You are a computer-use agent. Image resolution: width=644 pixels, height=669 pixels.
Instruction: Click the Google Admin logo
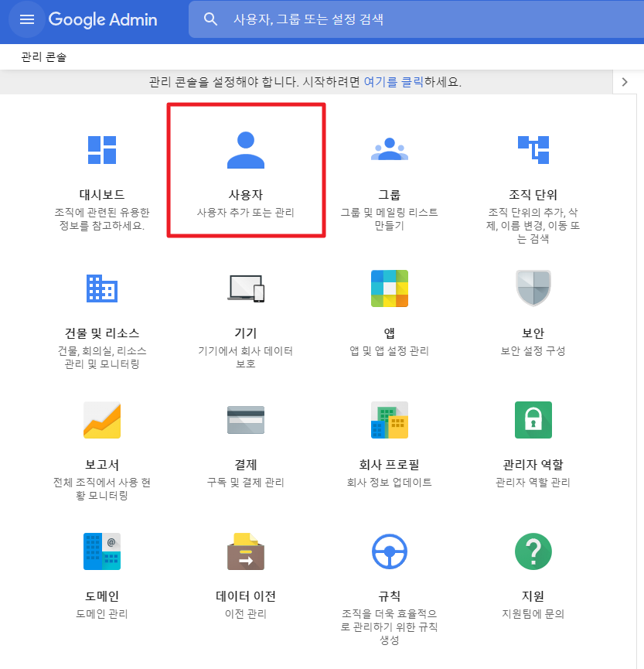click(103, 19)
